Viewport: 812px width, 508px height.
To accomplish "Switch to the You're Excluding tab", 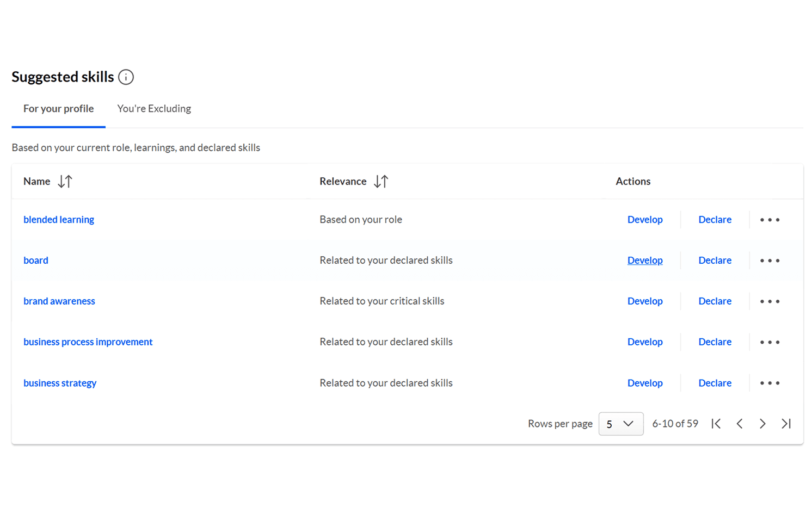I will pos(154,109).
